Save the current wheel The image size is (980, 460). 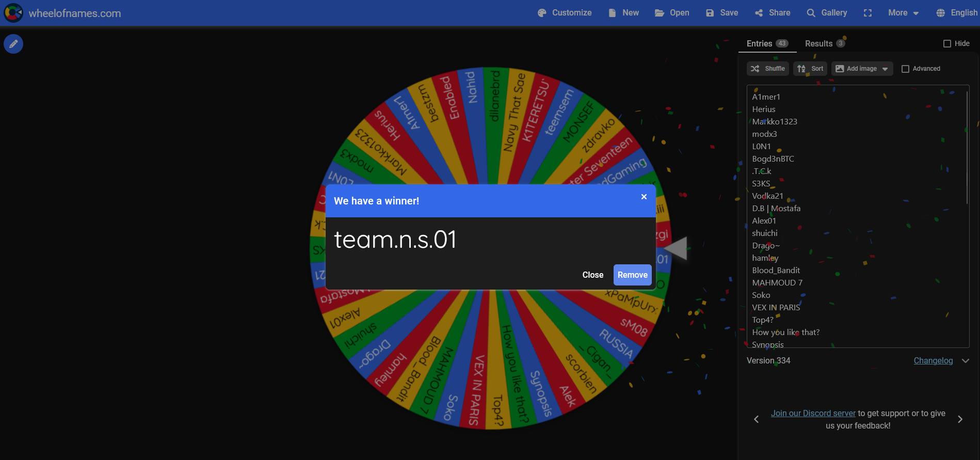point(722,13)
